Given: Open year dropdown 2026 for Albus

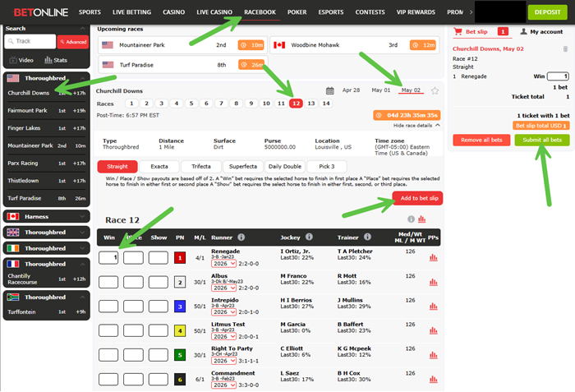Looking at the screenshot, I should [x=223, y=288].
